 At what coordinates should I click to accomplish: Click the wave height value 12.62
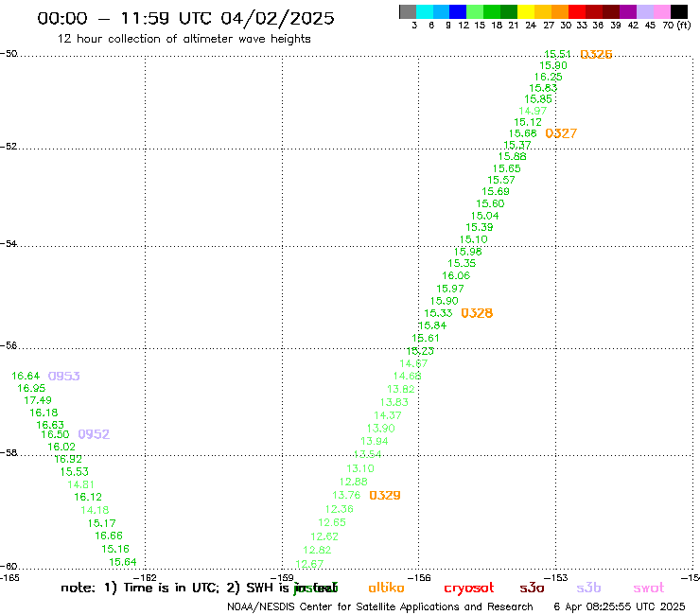coord(324,536)
